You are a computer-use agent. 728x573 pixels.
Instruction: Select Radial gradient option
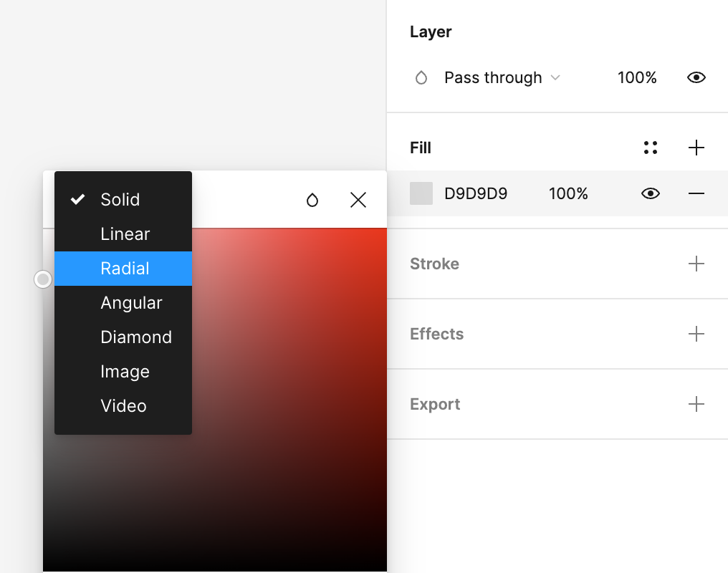pyautogui.click(x=123, y=268)
